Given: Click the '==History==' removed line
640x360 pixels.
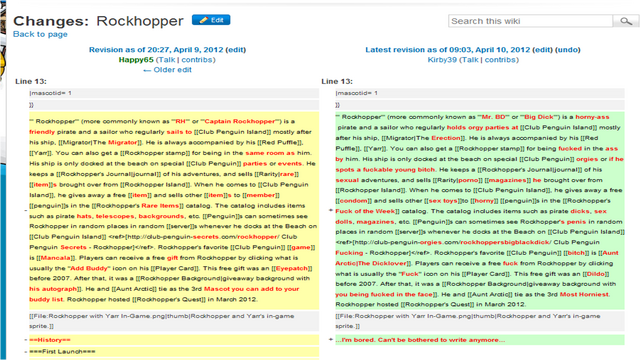Looking at the screenshot, I should [x=174, y=340].
